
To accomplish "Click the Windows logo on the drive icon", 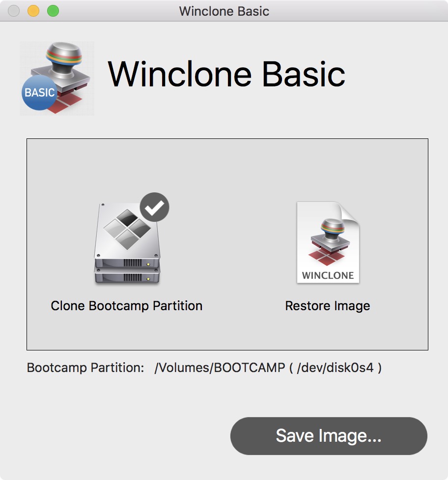I will 127,228.
